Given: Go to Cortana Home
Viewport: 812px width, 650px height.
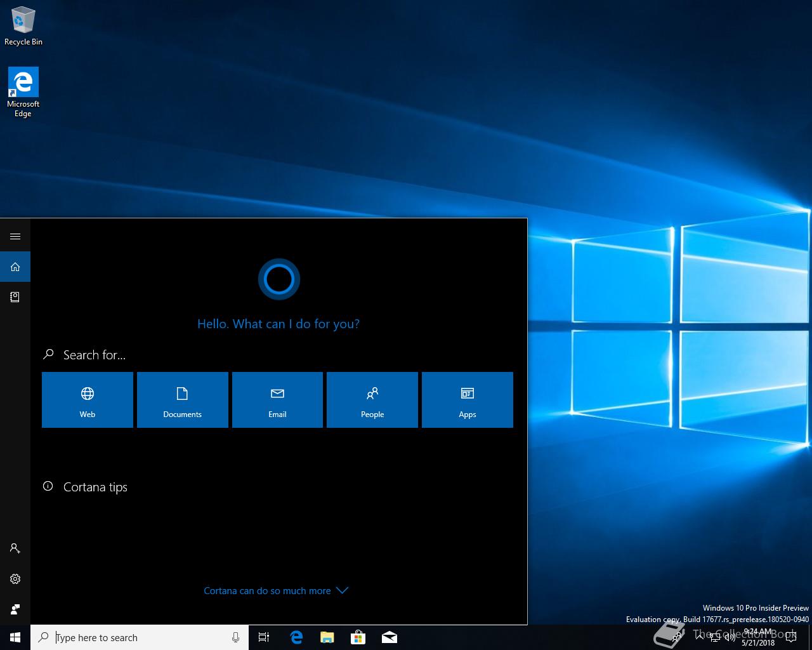Looking at the screenshot, I should [x=15, y=267].
